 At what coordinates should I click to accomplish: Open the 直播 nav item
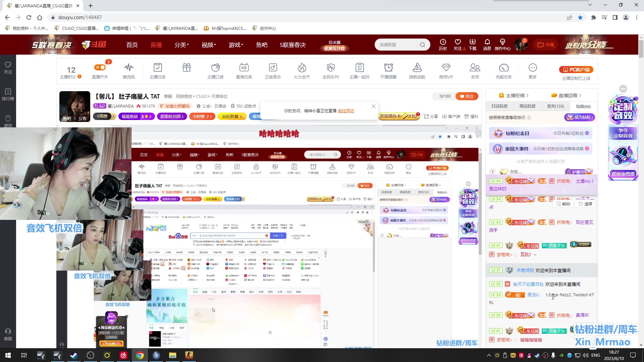[156, 45]
